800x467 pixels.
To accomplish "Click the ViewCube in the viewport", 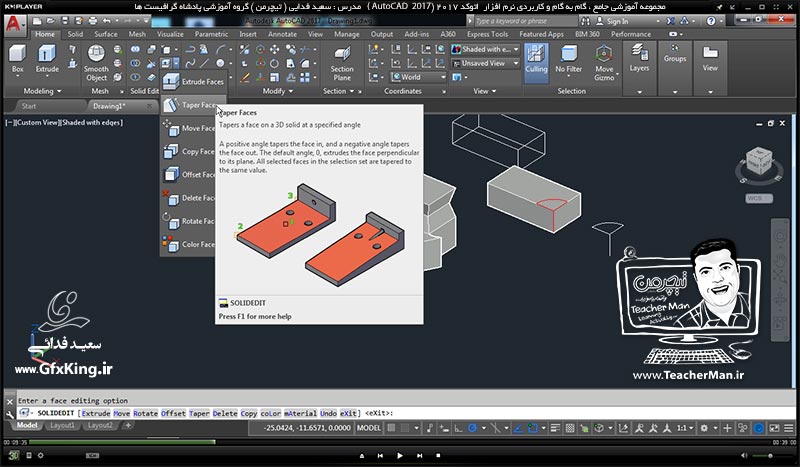I will [x=759, y=162].
